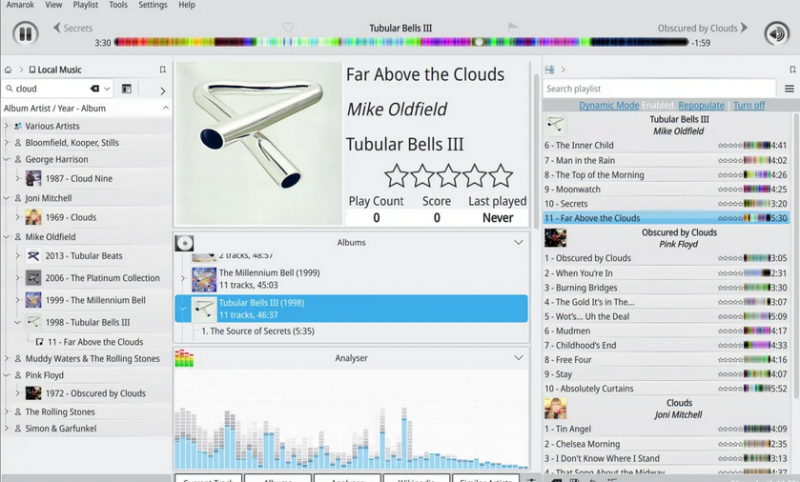
Task: Click the Dynamic Mode link
Action: (609, 106)
